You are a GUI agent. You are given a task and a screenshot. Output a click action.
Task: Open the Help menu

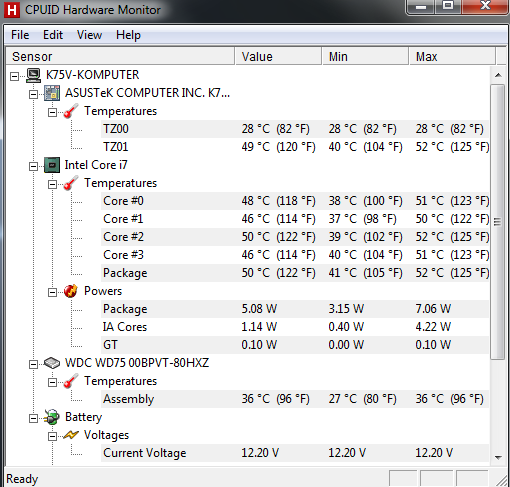[x=128, y=35]
